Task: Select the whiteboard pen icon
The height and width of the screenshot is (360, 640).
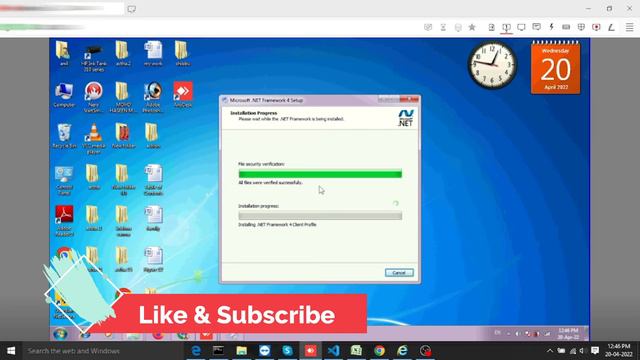Action: (x=611, y=27)
